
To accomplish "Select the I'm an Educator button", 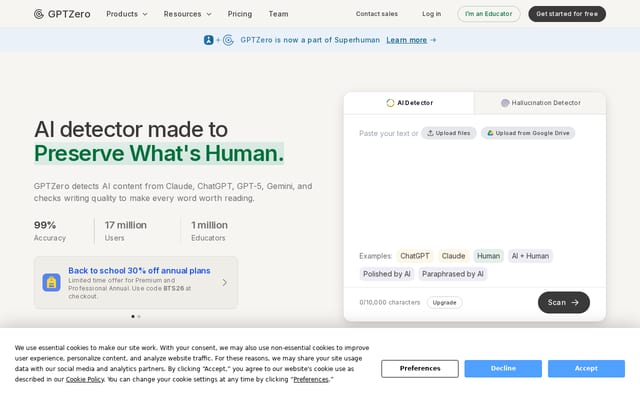I will click(489, 14).
